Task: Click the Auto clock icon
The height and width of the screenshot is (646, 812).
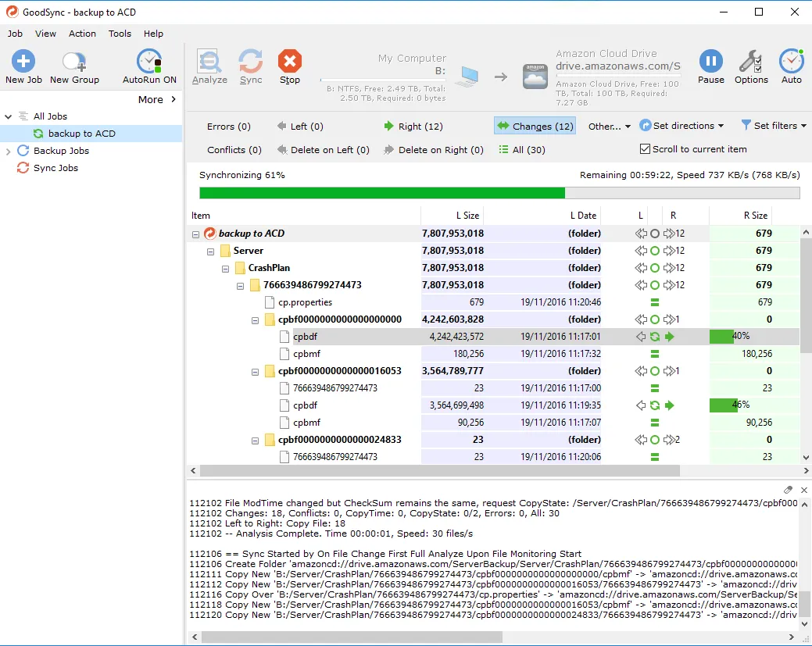Action: [791, 62]
